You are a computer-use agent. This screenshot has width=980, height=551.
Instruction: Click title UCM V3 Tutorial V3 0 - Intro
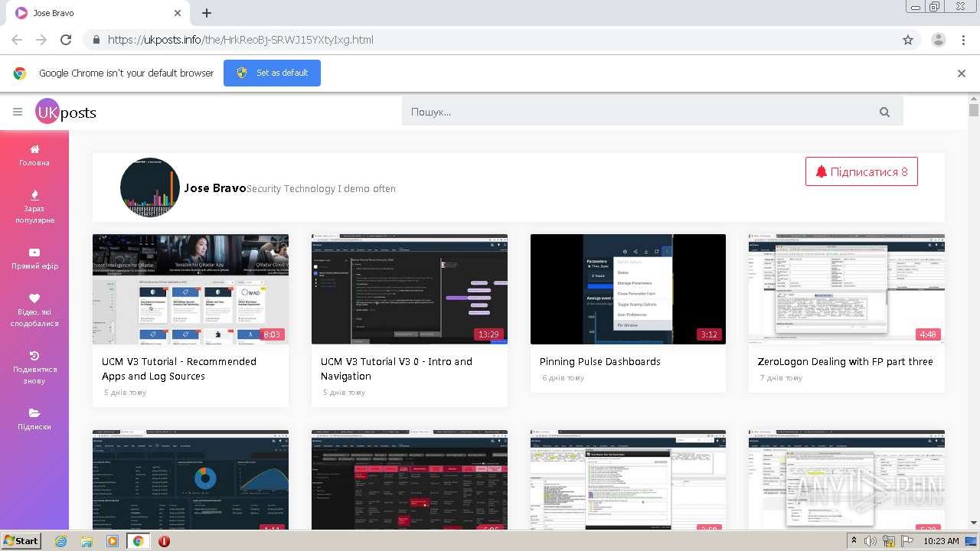397,369
